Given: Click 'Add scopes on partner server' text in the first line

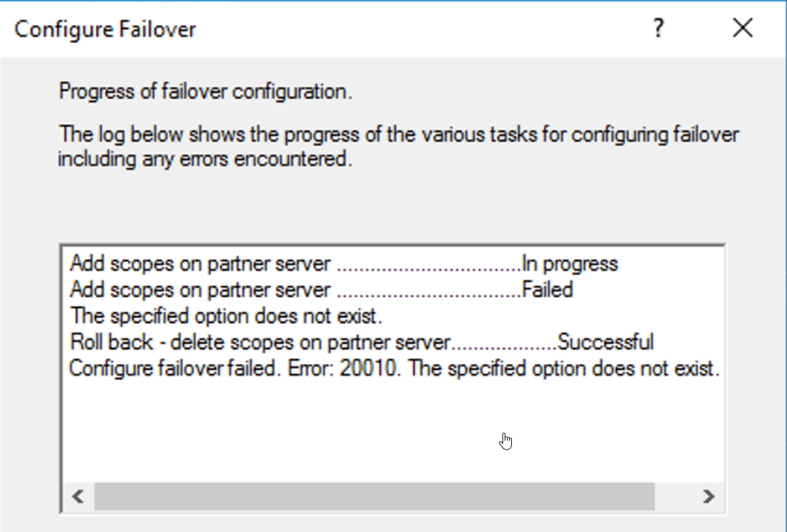Looking at the screenshot, I should [200, 264].
